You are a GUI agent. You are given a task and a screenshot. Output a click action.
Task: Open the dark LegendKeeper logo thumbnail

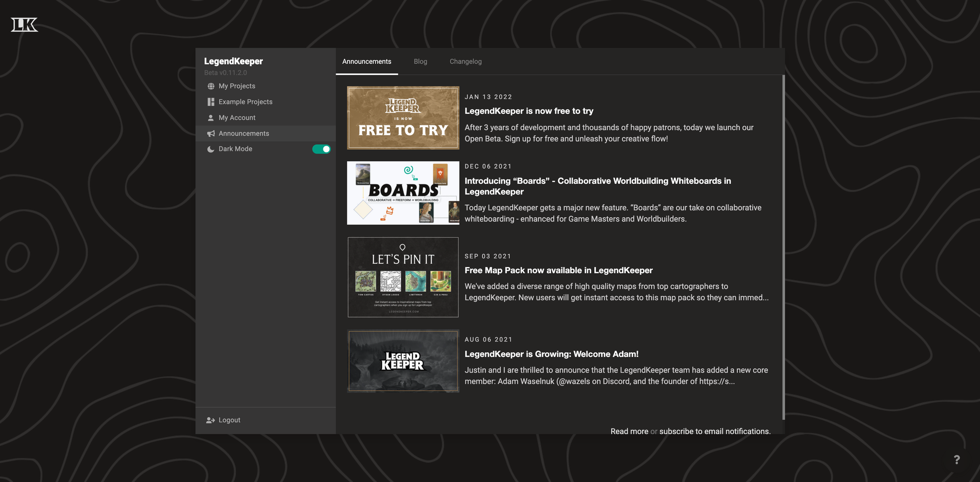pos(403,361)
